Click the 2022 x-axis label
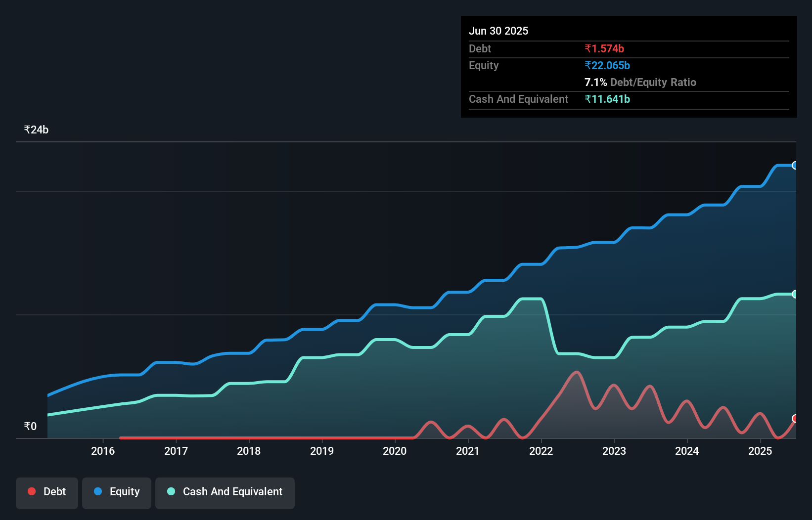The image size is (812, 520). 541,451
